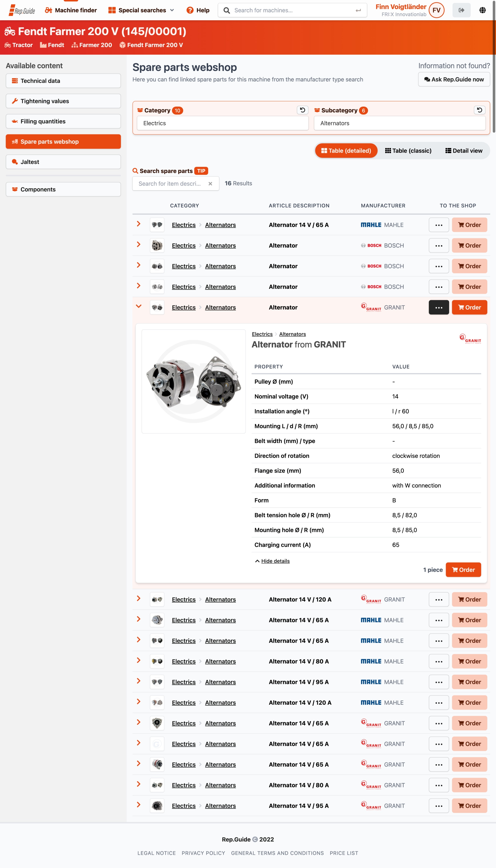Click the first row MAHLE alternator thumbnail
This screenshot has height=868, width=496.
coord(157,225)
